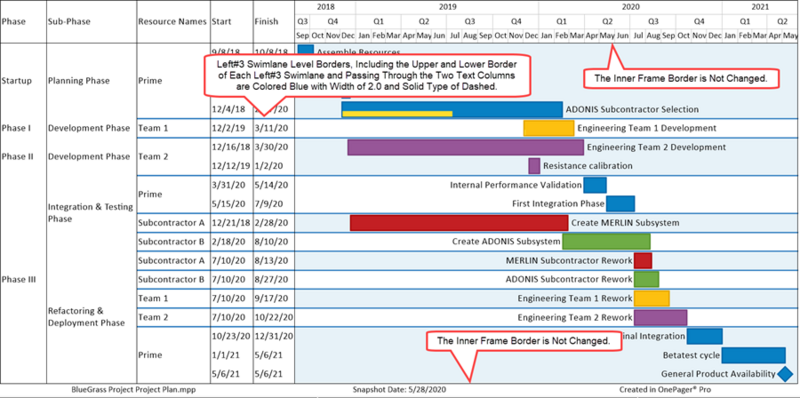Select the 2018 year header in the timescale

[x=326, y=7]
